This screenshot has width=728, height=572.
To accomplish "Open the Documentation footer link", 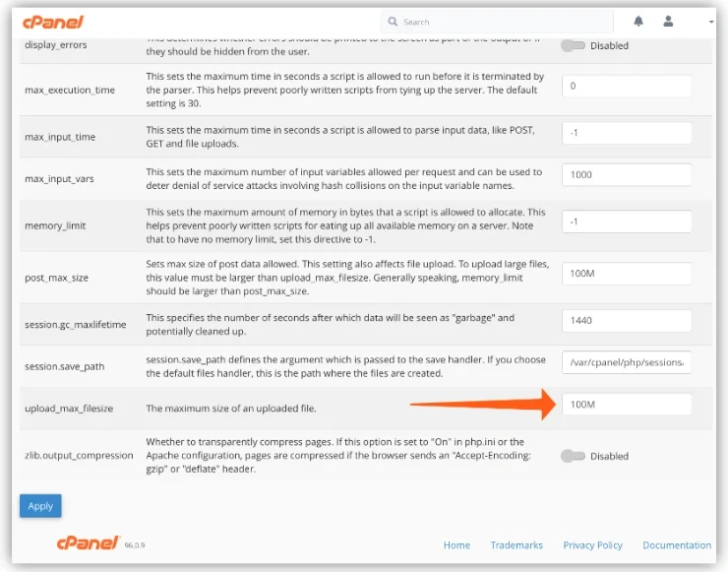I will click(677, 544).
